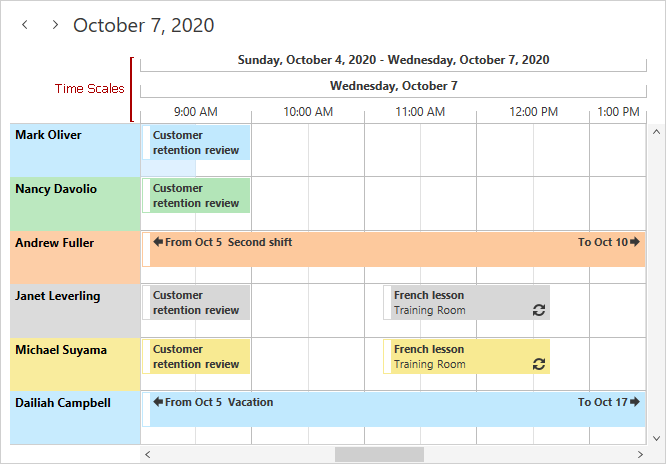Click the horizontal scrollbar right arrow
This screenshot has width=666, height=464.
pos(640,454)
